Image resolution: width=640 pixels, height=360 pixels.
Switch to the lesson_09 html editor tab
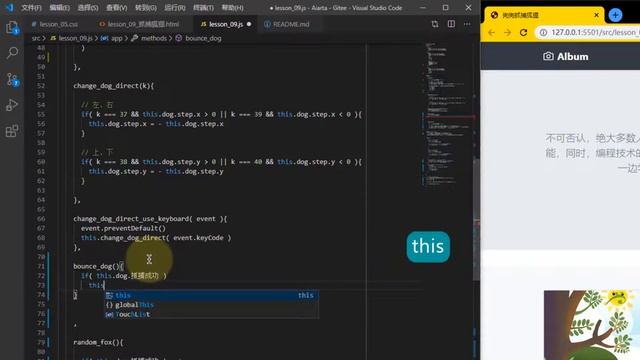[139, 24]
